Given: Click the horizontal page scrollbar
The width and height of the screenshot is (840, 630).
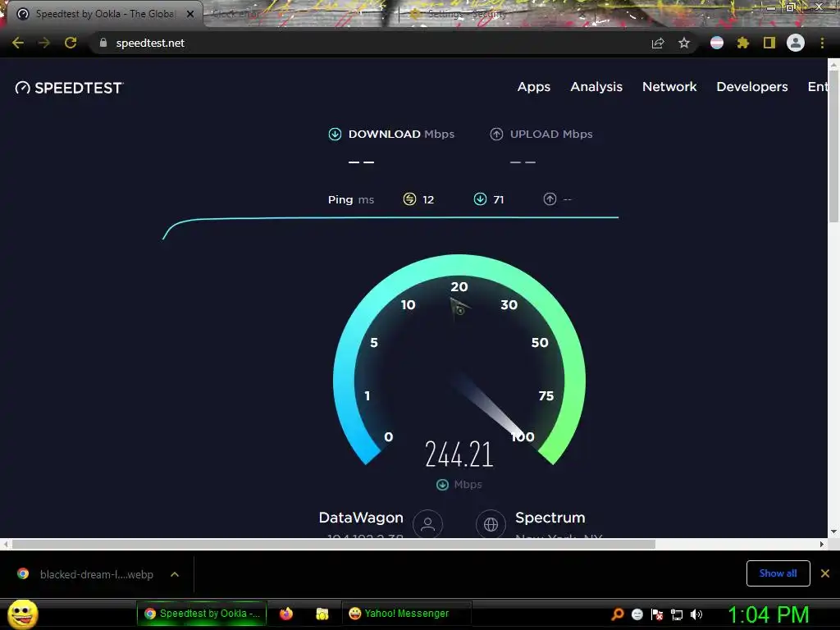Looking at the screenshot, I should [x=333, y=545].
